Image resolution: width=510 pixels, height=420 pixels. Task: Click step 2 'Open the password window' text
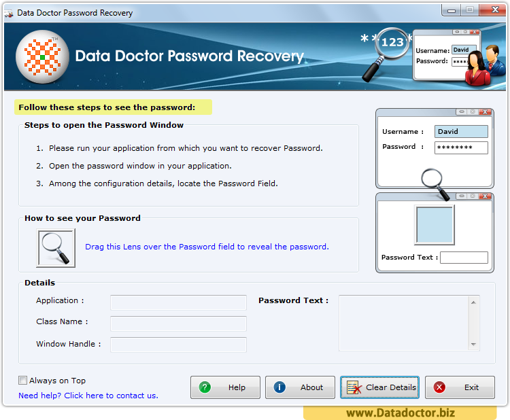point(140,166)
